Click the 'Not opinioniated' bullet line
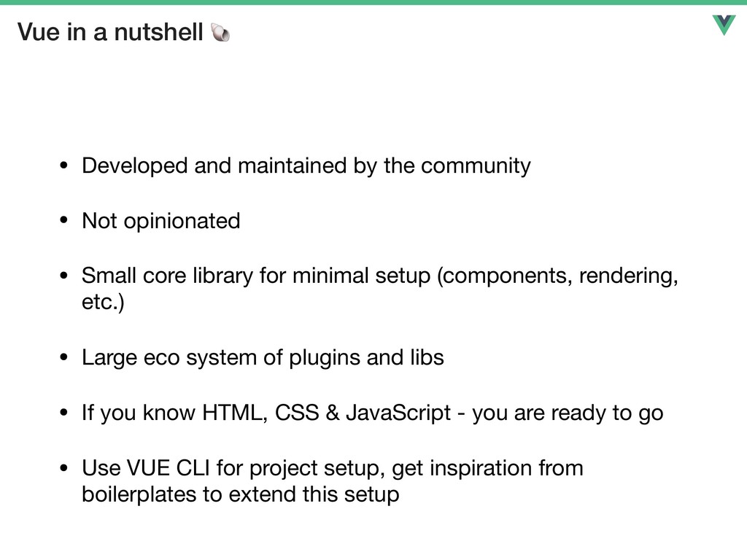 pyautogui.click(x=161, y=221)
